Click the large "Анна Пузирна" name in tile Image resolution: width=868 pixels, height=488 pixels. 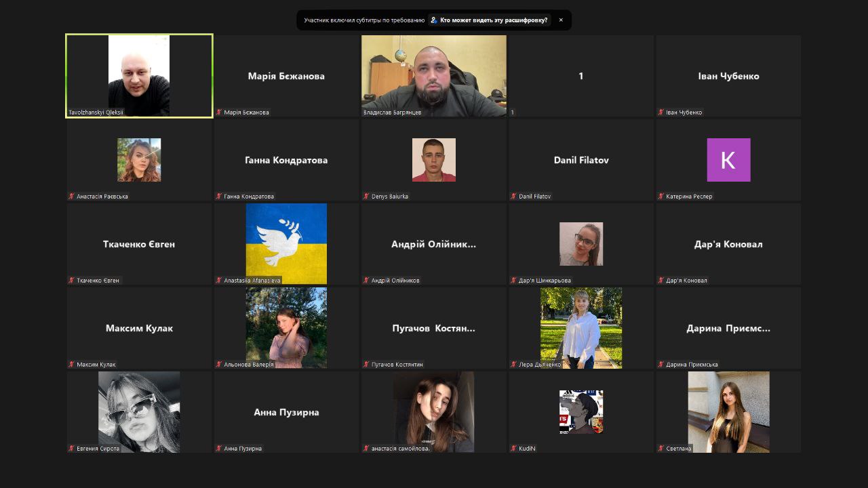click(x=286, y=412)
